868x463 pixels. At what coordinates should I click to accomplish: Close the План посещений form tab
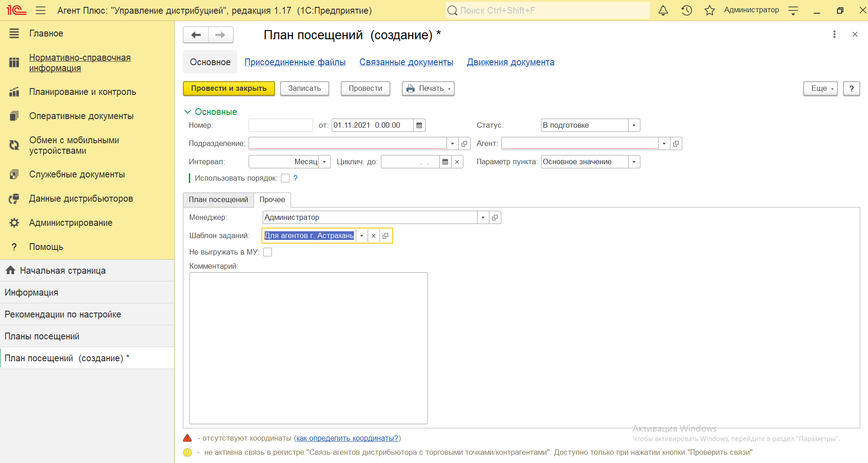(x=855, y=34)
